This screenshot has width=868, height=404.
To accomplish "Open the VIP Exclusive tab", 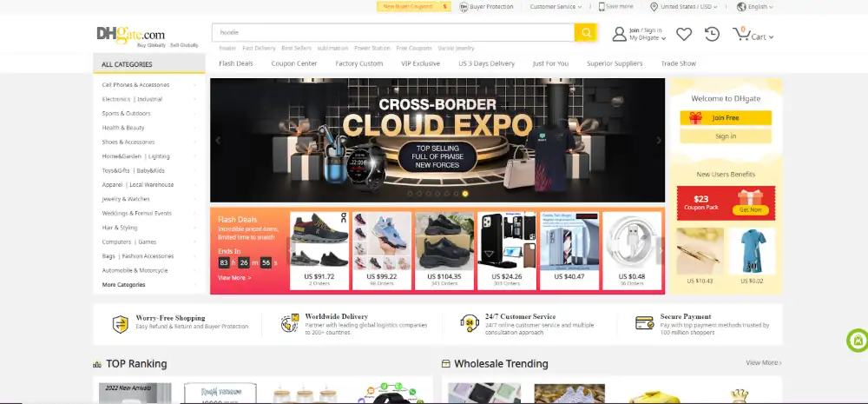I will pos(420,63).
